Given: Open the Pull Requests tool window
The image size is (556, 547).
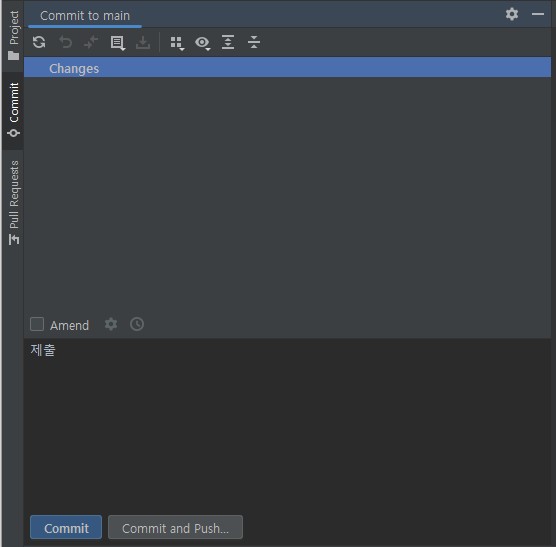Looking at the screenshot, I should pos(13,202).
